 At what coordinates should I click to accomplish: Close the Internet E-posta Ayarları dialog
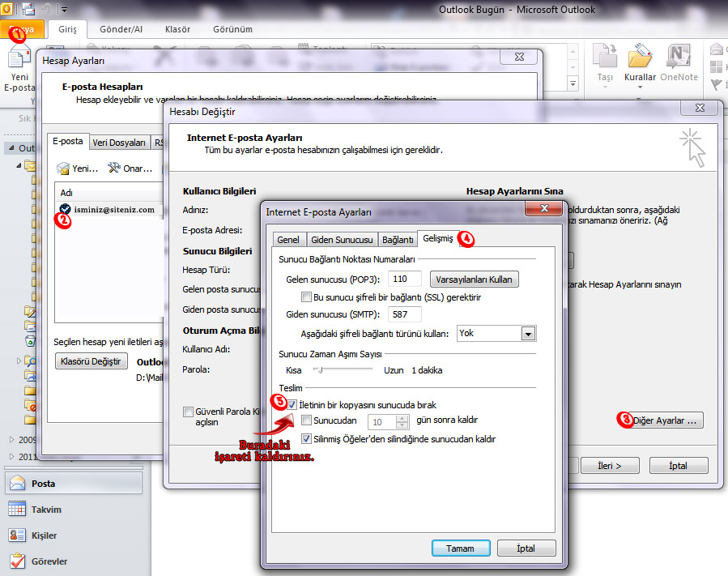[x=545, y=208]
